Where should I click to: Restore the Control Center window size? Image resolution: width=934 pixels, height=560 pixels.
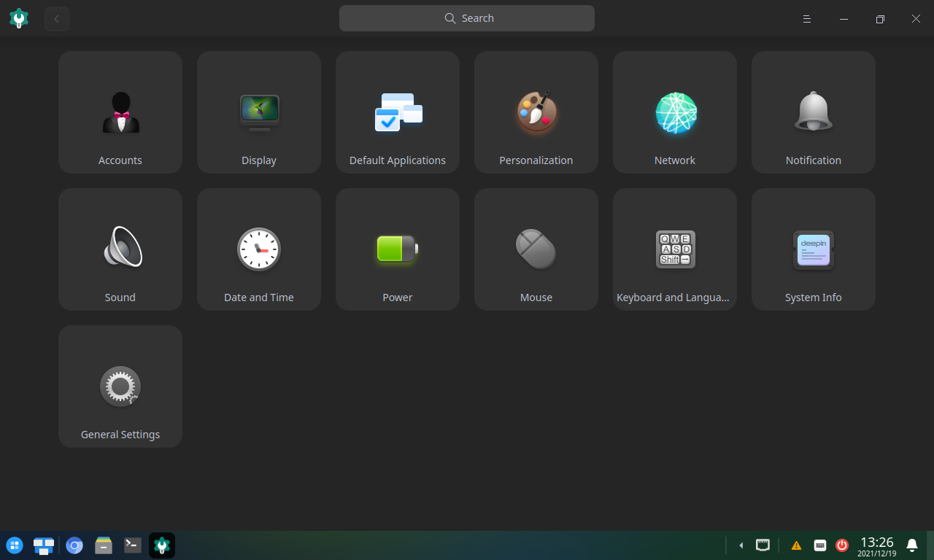click(x=880, y=19)
